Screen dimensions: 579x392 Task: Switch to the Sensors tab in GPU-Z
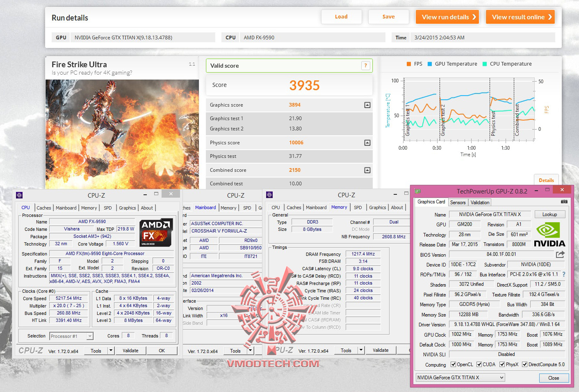[458, 203]
